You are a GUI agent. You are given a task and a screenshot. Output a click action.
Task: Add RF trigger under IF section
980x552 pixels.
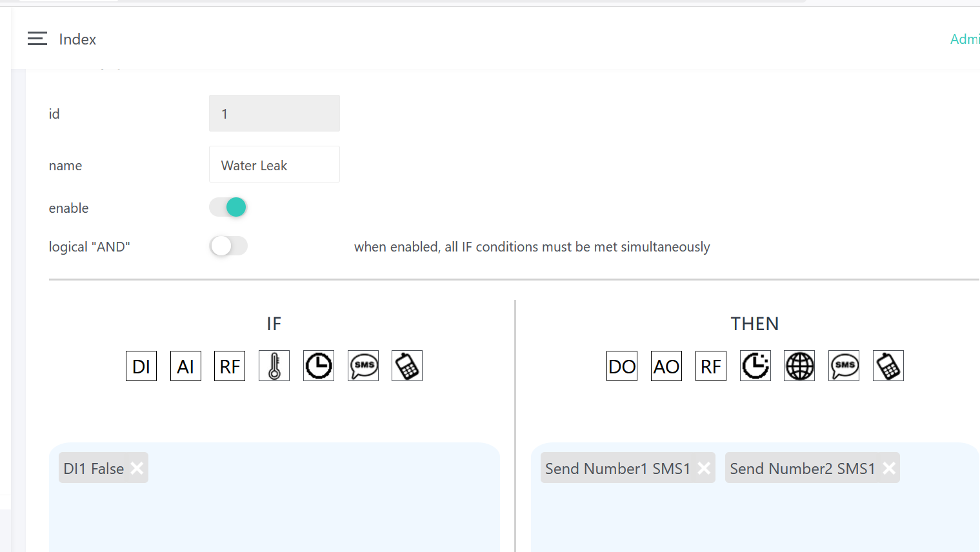point(230,366)
